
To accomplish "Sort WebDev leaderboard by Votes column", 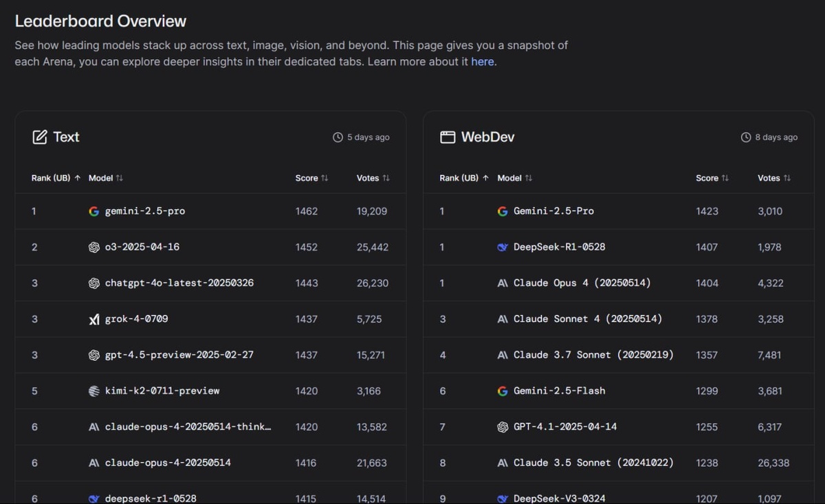I will point(774,178).
